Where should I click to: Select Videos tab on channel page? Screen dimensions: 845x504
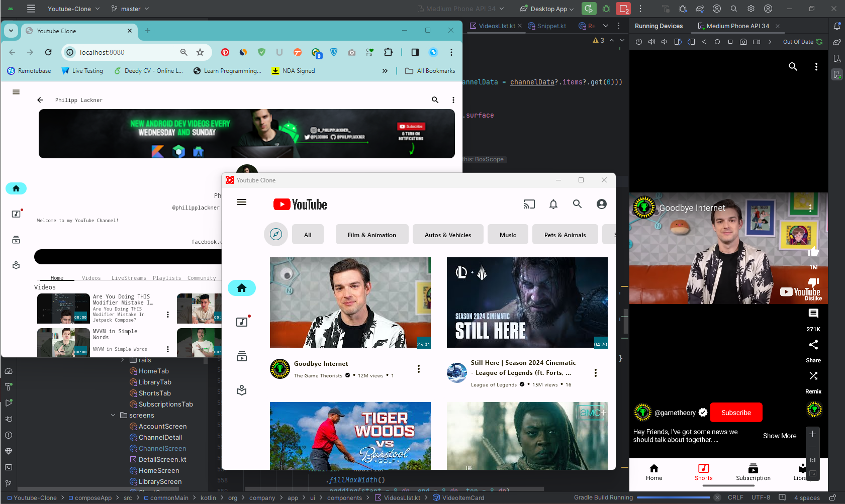click(91, 278)
